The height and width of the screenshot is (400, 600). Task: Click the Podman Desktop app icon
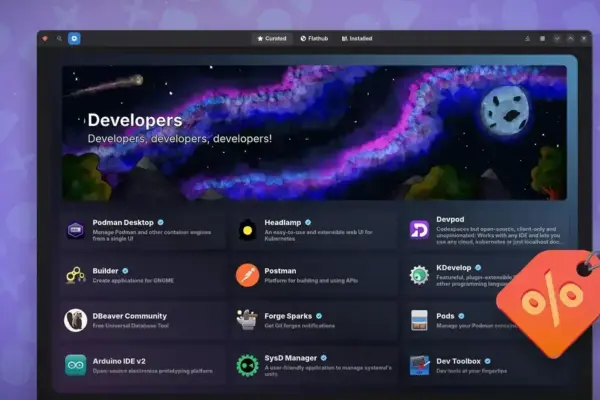click(x=76, y=230)
